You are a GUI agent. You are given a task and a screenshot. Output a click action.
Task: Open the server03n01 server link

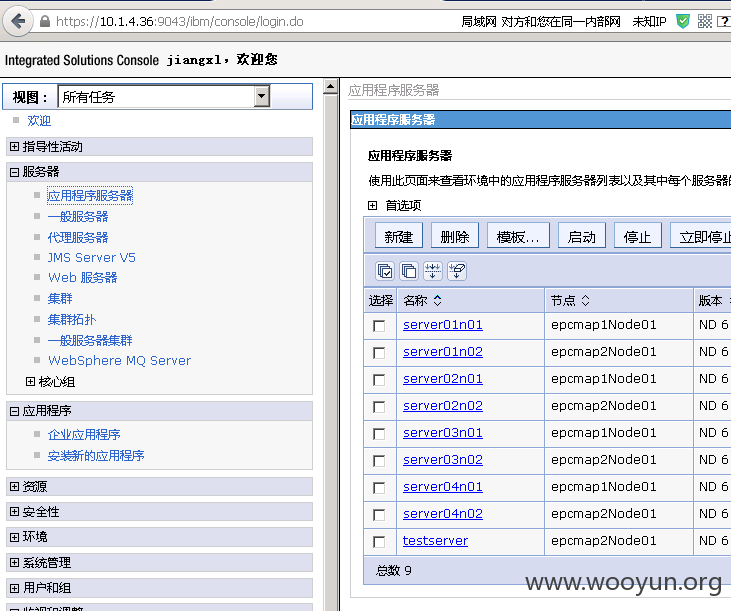pos(443,433)
